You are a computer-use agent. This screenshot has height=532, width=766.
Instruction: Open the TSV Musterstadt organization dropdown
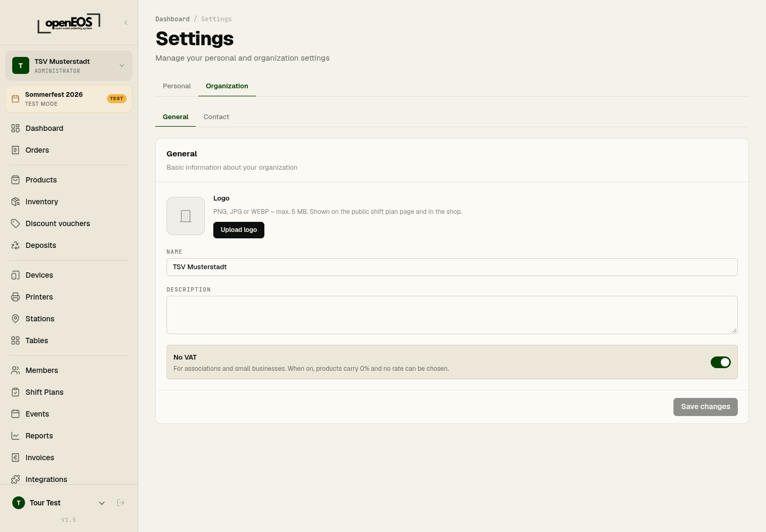point(69,65)
